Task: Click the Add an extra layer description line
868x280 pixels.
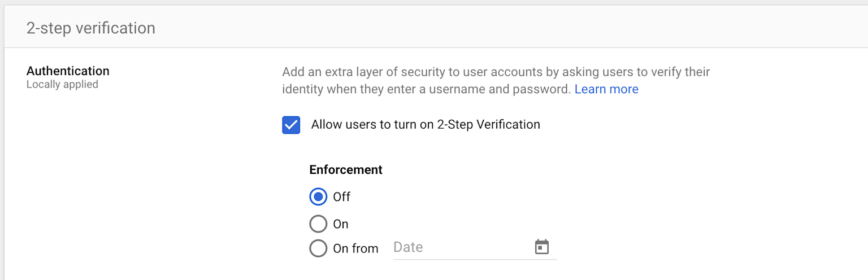Action: 496,72
